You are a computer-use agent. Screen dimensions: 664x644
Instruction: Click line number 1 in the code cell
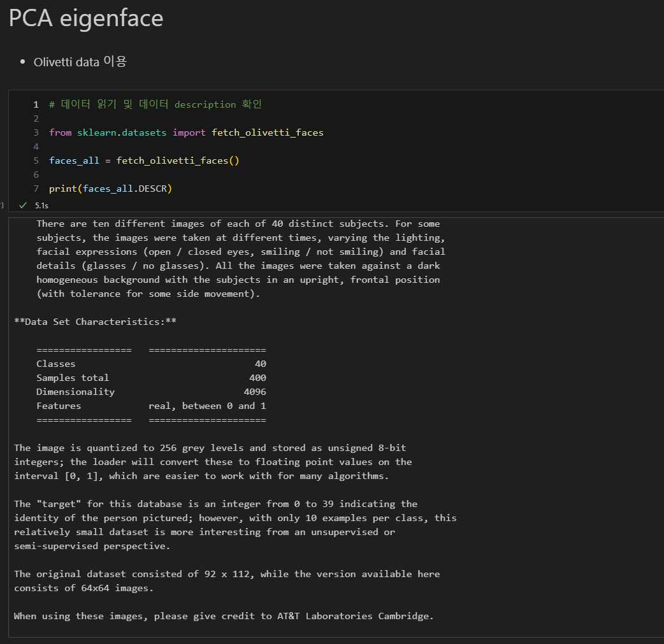36,104
